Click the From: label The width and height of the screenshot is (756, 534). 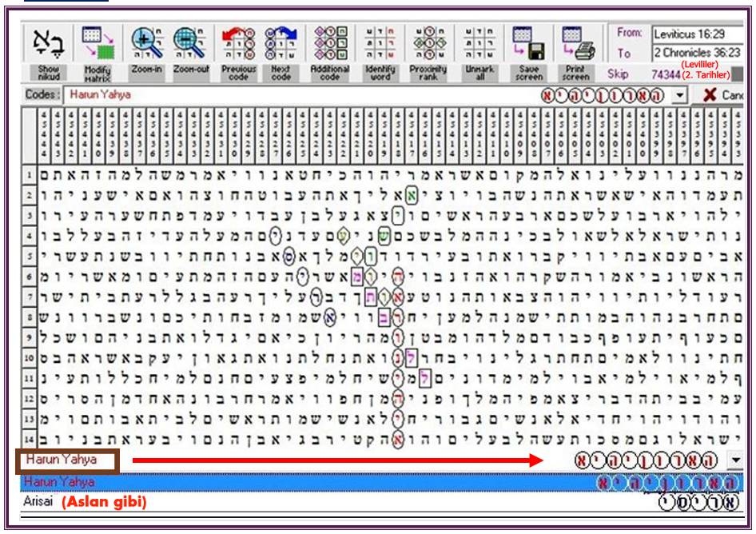point(629,33)
